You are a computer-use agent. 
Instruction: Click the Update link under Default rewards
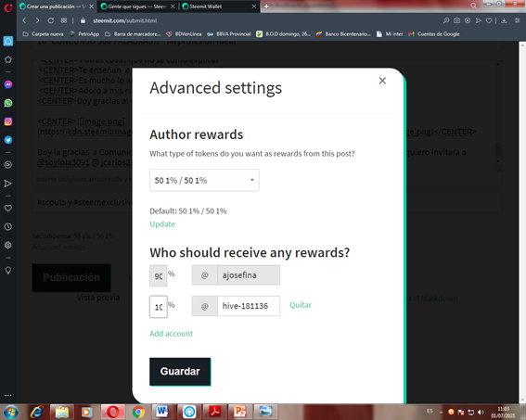click(x=162, y=224)
